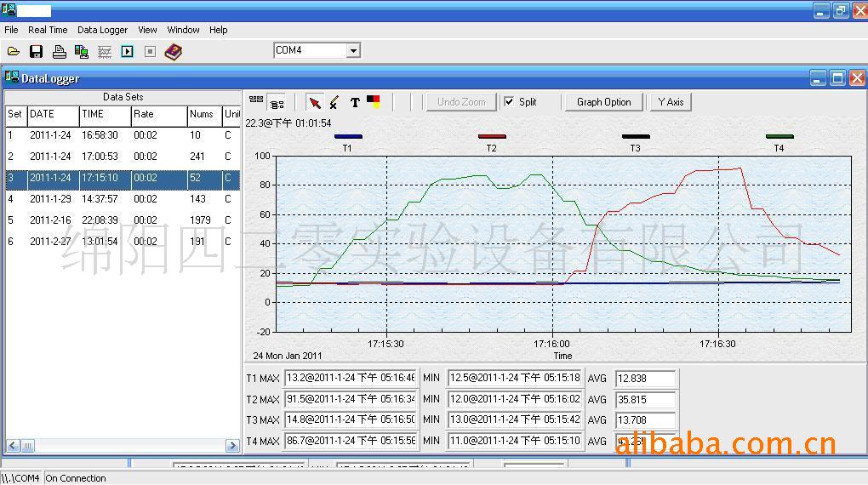The height and width of the screenshot is (485, 868).
Task: Click the T2 AVG field 35.815
Action: pos(645,400)
